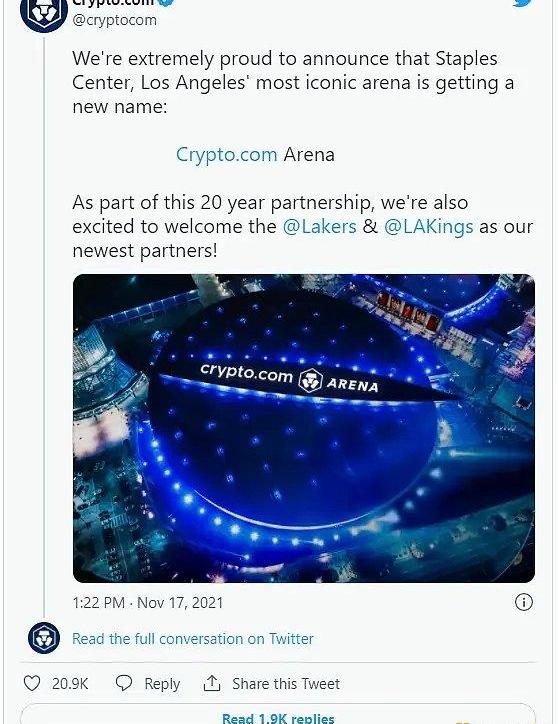
Task: Read the full conversation on Twitter
Action: point(193,639)
